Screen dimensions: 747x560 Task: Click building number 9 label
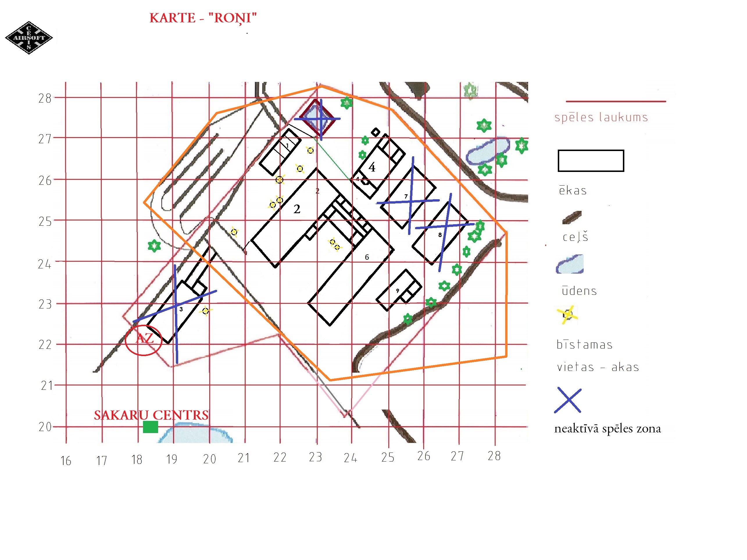tap(397, 291)
